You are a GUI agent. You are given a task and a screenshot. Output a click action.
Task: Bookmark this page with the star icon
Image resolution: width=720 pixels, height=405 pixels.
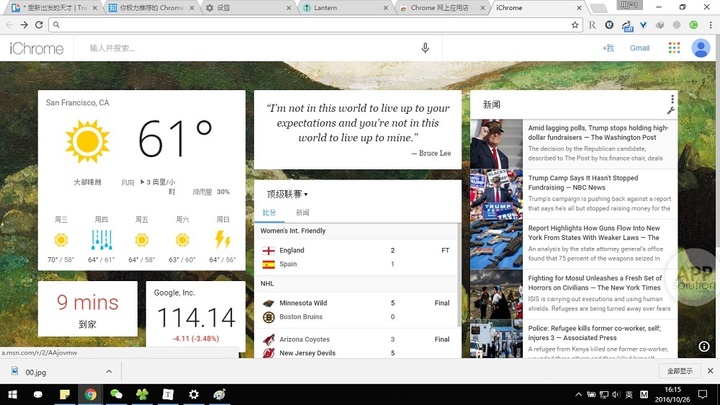pyautogui.click(x=574, y=25)
